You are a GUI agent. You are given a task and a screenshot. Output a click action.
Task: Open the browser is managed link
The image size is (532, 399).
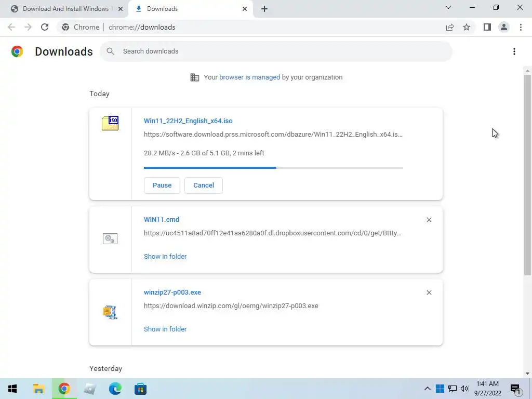point(250,77)
